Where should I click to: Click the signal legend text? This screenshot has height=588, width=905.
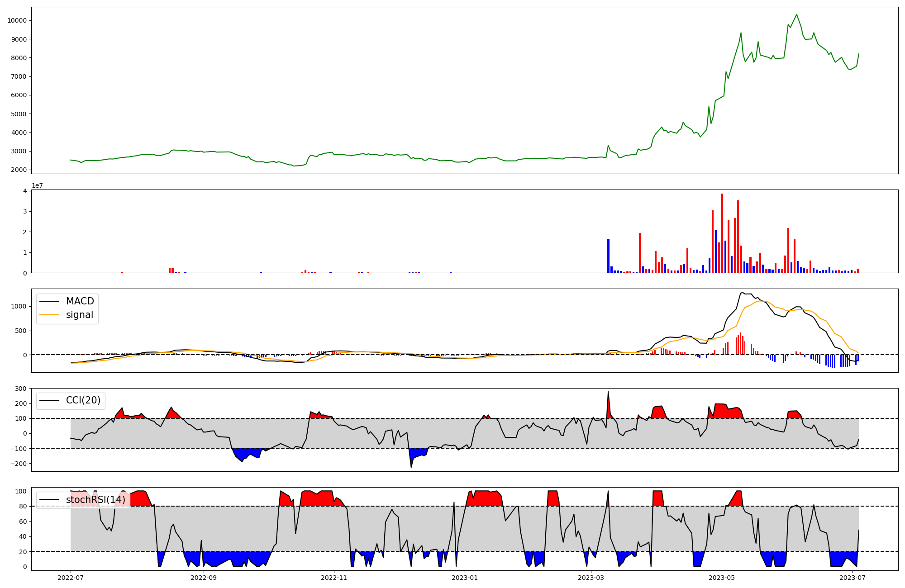79,315
